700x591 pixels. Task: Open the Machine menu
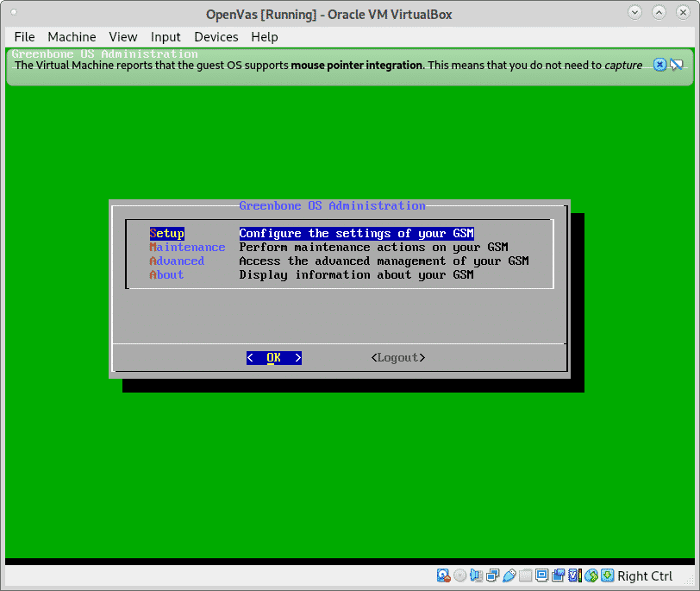point(72,36)
